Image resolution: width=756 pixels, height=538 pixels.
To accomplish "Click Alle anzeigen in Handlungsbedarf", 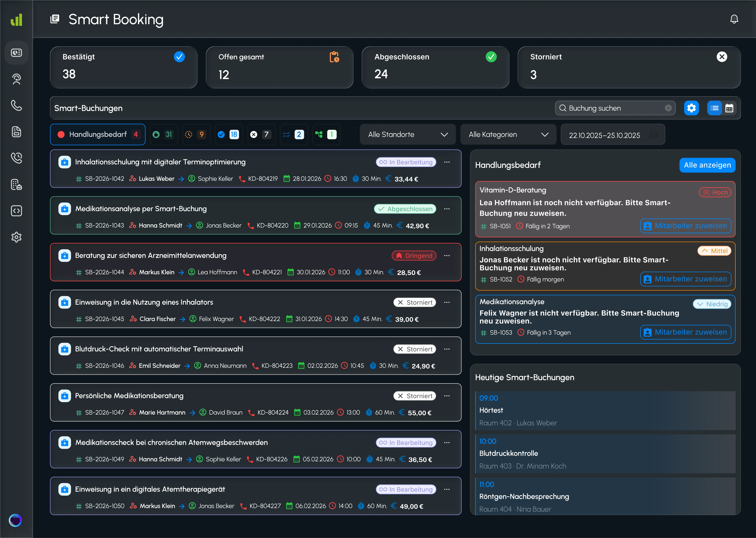I will (707, 165).
